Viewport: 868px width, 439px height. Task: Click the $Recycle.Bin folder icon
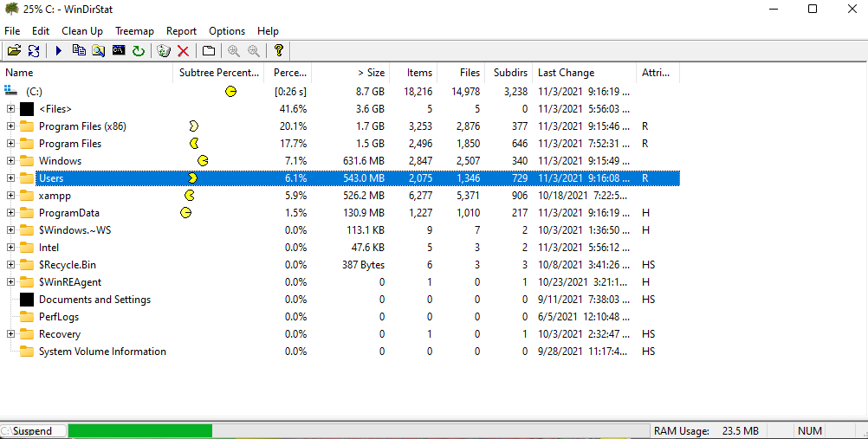(27, 265)
